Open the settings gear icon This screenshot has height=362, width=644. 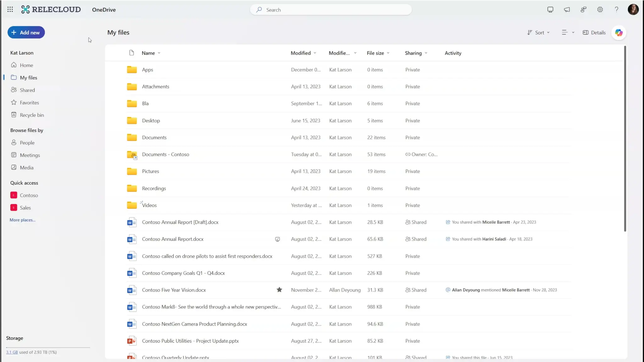(x=600, y=9)
